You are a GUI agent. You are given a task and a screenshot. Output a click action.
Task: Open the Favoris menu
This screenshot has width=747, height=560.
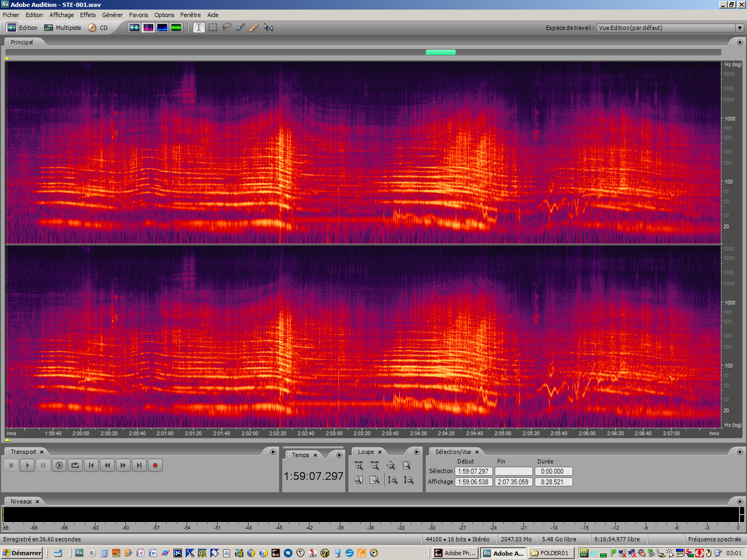(x=138, y=15)
